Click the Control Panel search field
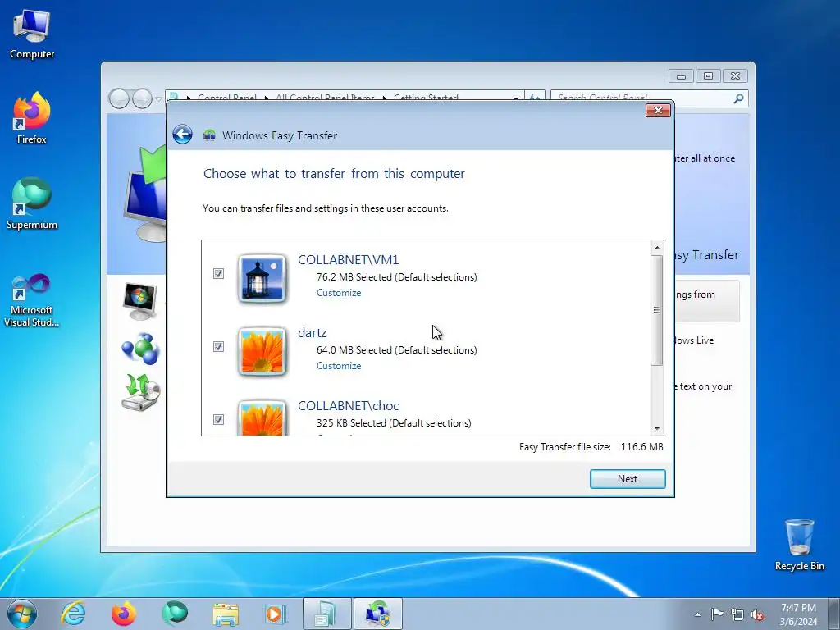Screen dimensions: 840x630 coord(640,98)
